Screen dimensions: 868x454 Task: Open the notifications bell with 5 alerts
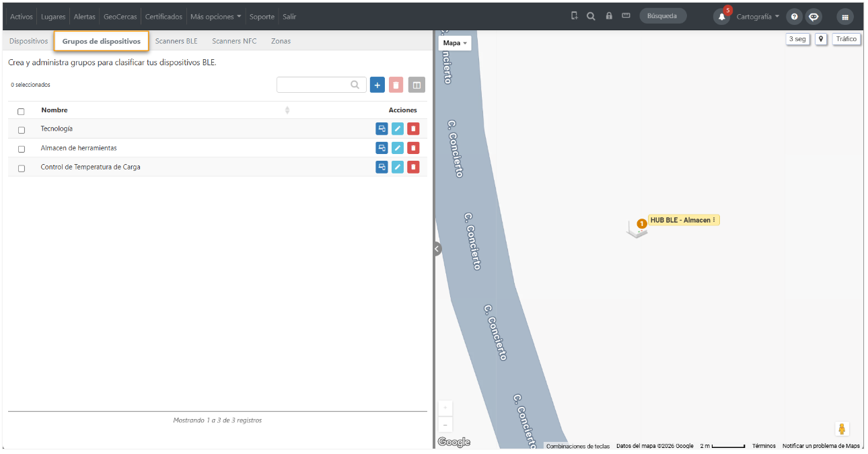click(x=722, y=17)
